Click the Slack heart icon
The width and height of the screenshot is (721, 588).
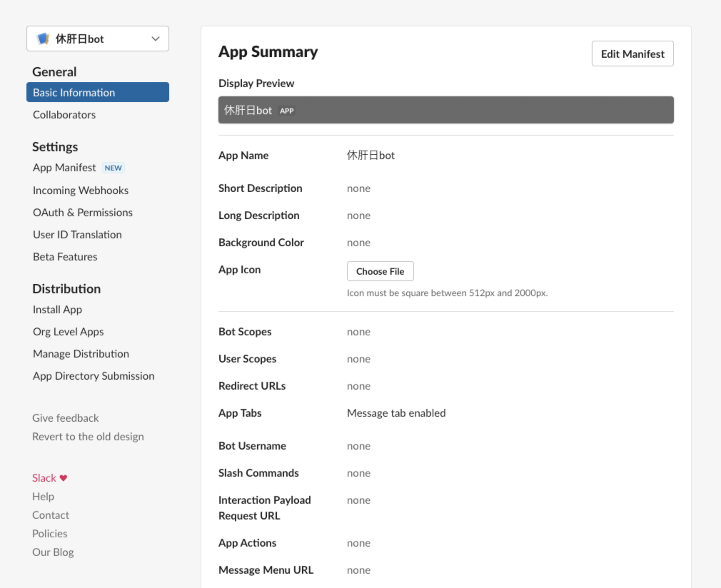(x=63, y=477)
